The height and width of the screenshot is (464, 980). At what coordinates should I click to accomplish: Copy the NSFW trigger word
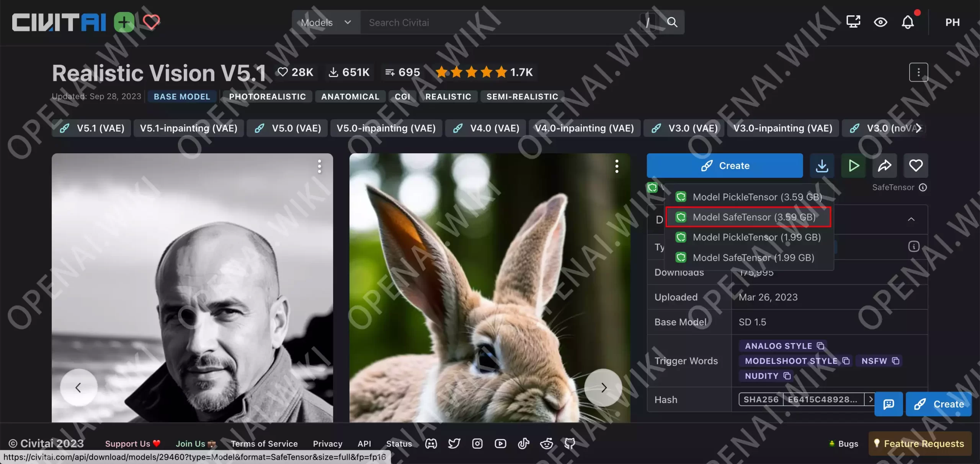tap(895, 361)
